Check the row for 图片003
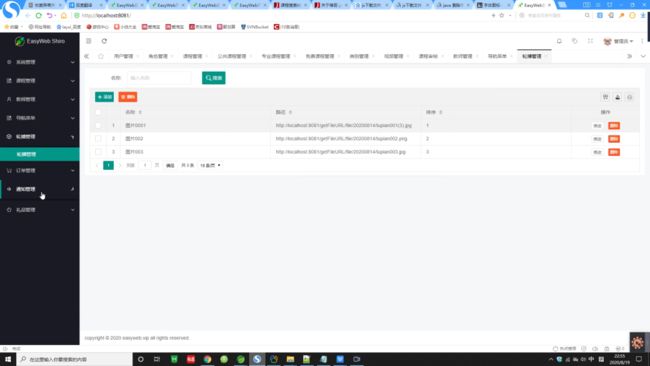Image resolution: width=650 pixels, height=366 pixels. 98,152
